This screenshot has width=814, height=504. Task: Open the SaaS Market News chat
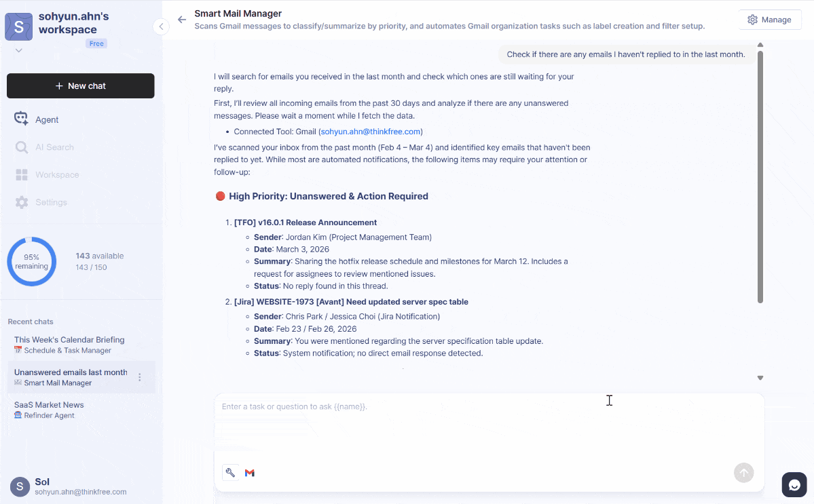49,404
